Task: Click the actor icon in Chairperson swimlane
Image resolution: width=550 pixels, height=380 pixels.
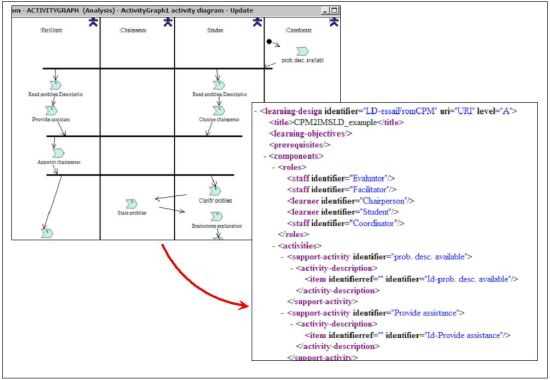Action: pos(168,22)
